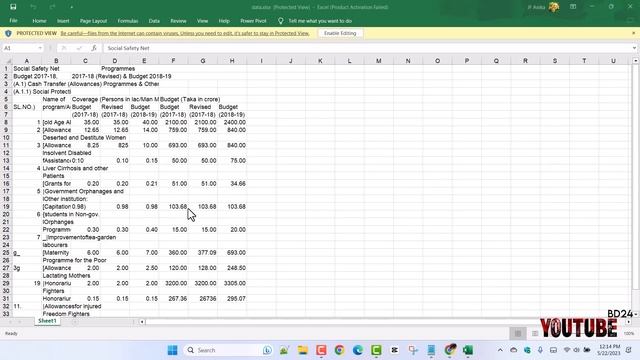Click the formula bar with Social Safety Net
The image size is (640, 360).
(x=367, y=48)
